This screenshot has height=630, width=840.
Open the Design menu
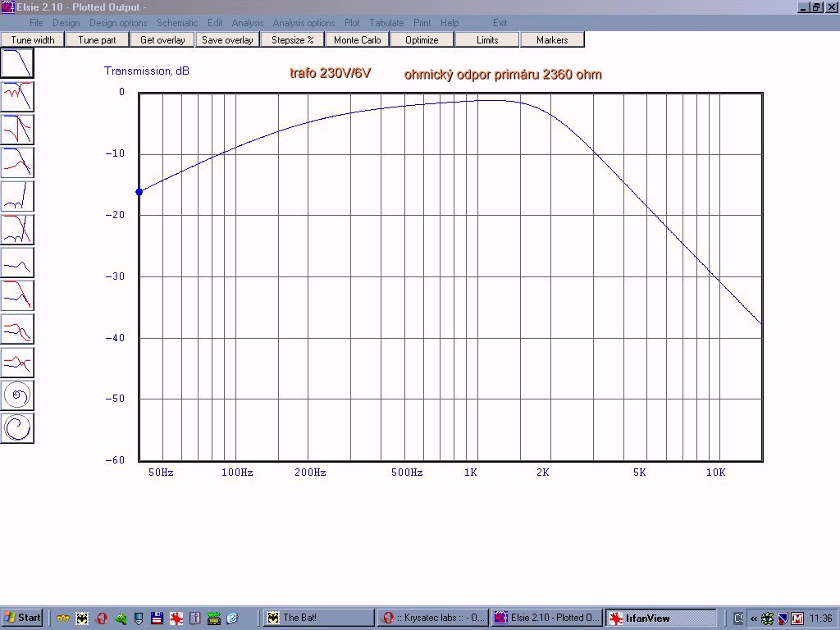[x=66, y=23]
